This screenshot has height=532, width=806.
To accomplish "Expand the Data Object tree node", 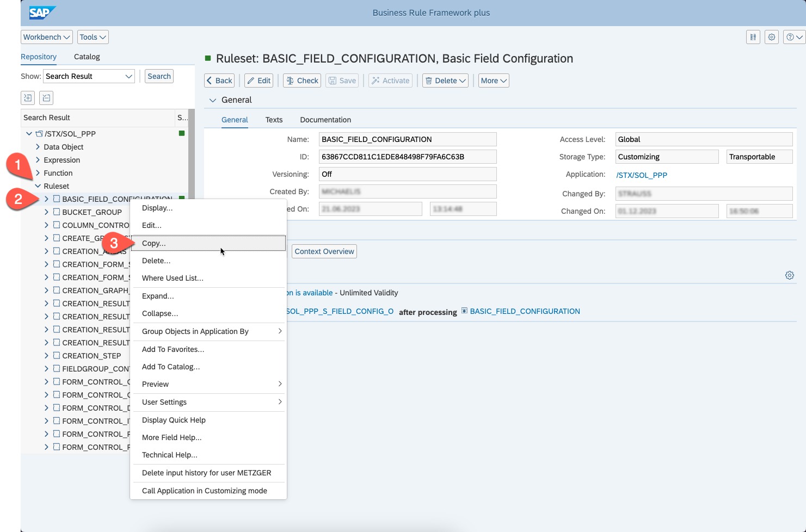I will pos(38,147).
